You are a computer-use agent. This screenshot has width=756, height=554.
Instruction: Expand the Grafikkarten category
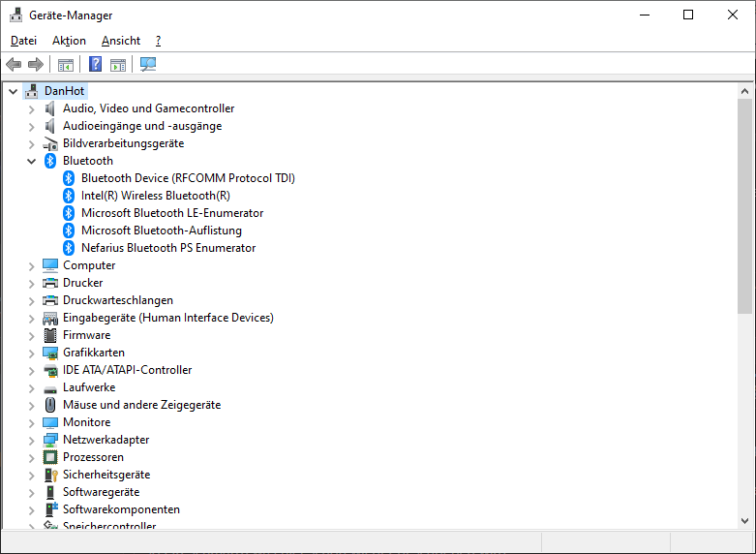32,354
